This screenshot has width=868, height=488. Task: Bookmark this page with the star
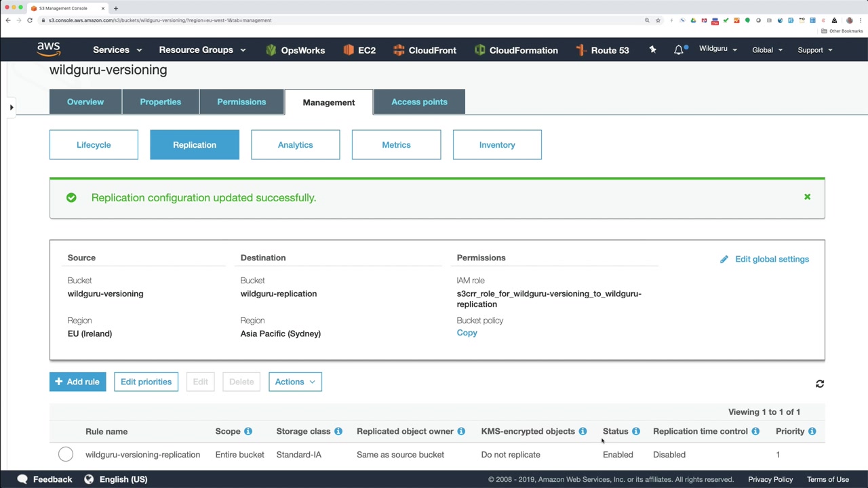[x=658, y=20]
